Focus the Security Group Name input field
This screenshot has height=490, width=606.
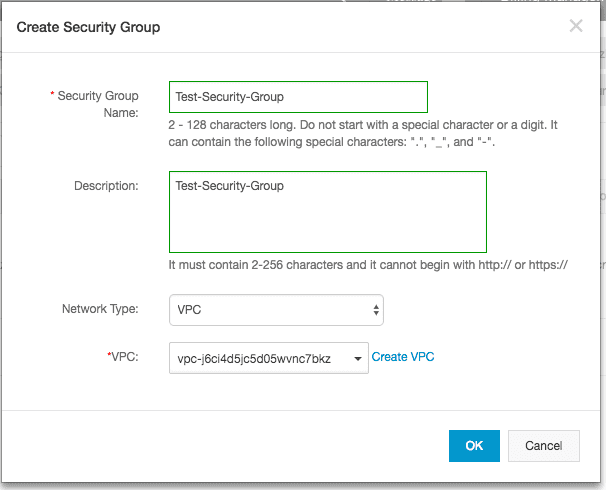(x=298, y=97)
